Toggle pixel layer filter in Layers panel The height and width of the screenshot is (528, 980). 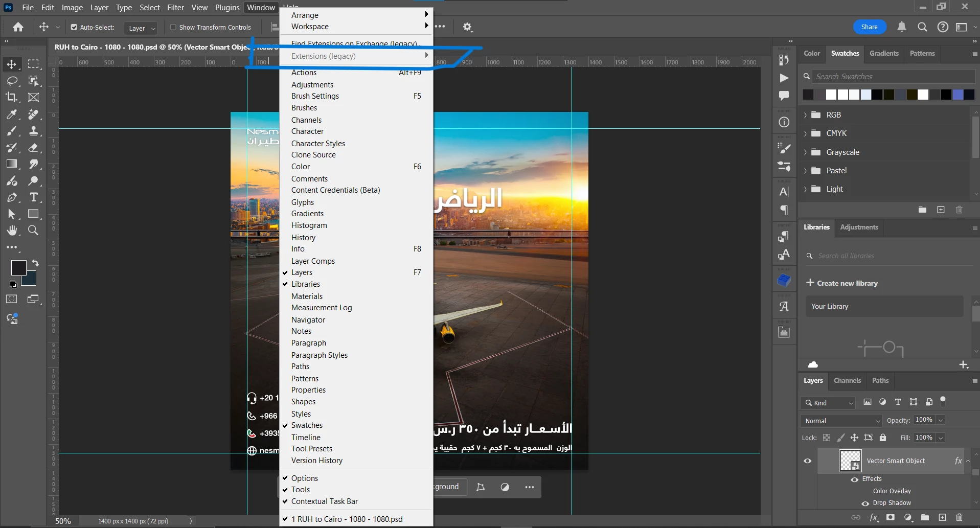click(x=868, y=402)
